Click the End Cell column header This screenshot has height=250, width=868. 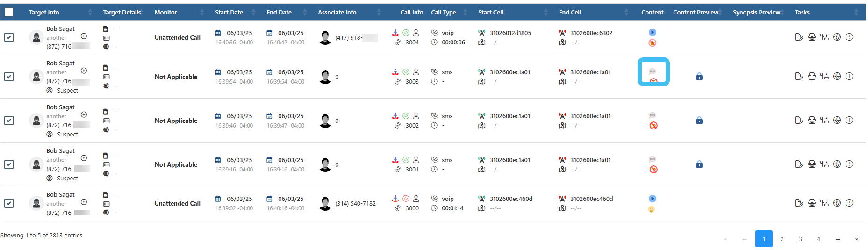pyautogui.click(x=570, y=13)
